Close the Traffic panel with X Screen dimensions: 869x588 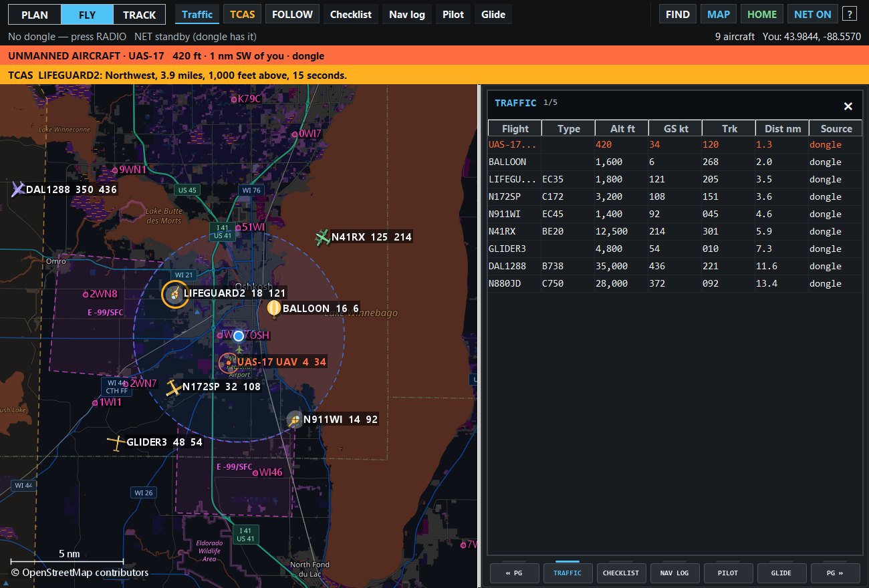click(848, 106)
